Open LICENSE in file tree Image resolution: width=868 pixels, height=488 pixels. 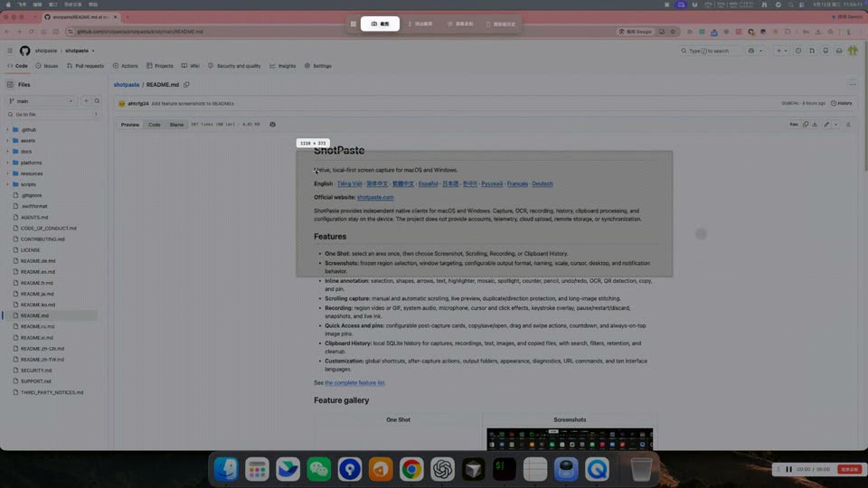(x=31, y=250)
